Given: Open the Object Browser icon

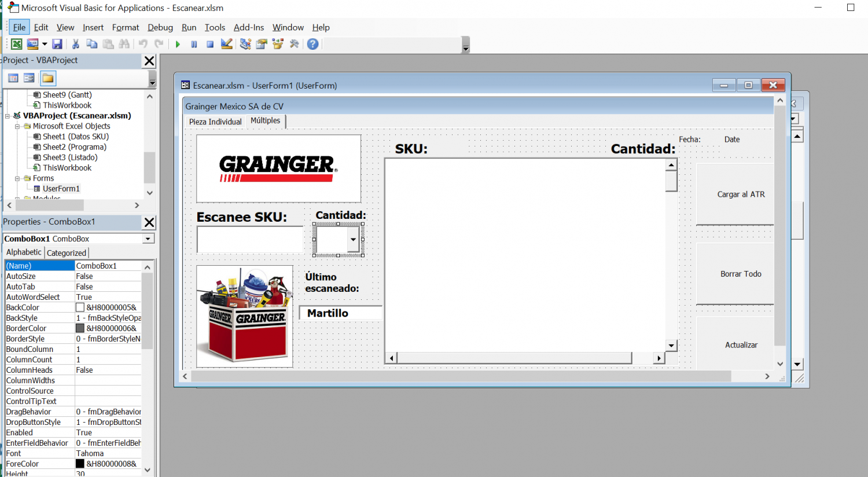Looking at the screenshot, I should 278,44.
